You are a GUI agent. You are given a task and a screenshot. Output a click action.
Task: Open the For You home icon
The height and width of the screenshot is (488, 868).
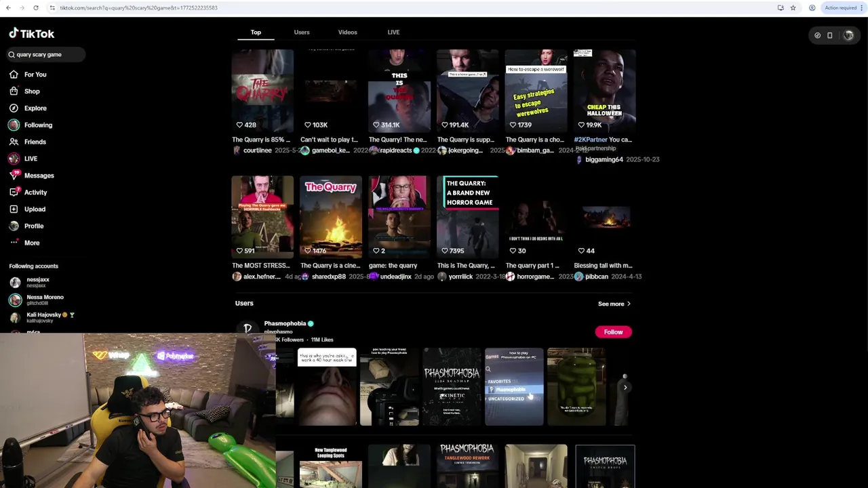pyautogui.click(x=14, y=75)
